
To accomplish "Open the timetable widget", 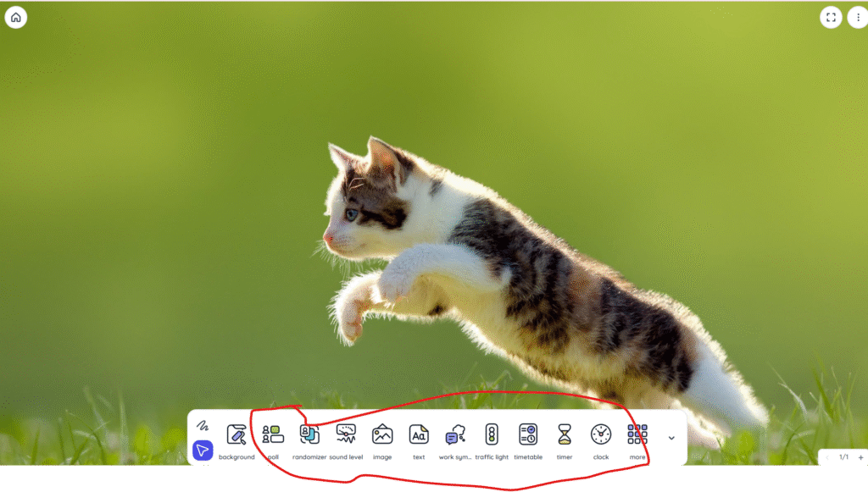I will [528, 435].
